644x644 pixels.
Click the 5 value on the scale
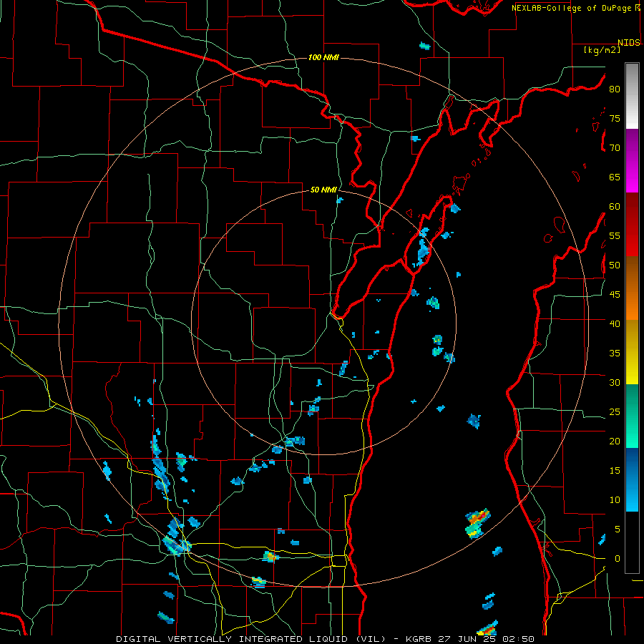618,530
